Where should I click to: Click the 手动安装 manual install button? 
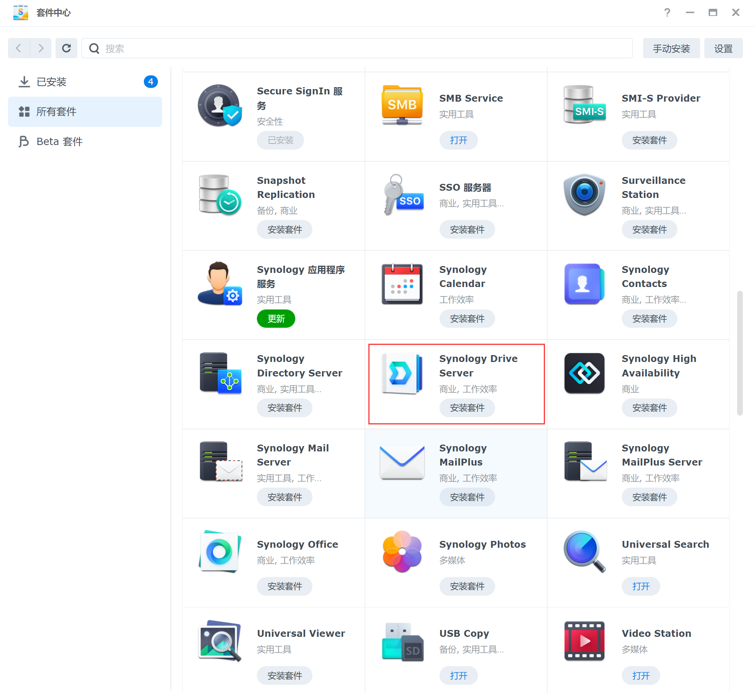671,48
